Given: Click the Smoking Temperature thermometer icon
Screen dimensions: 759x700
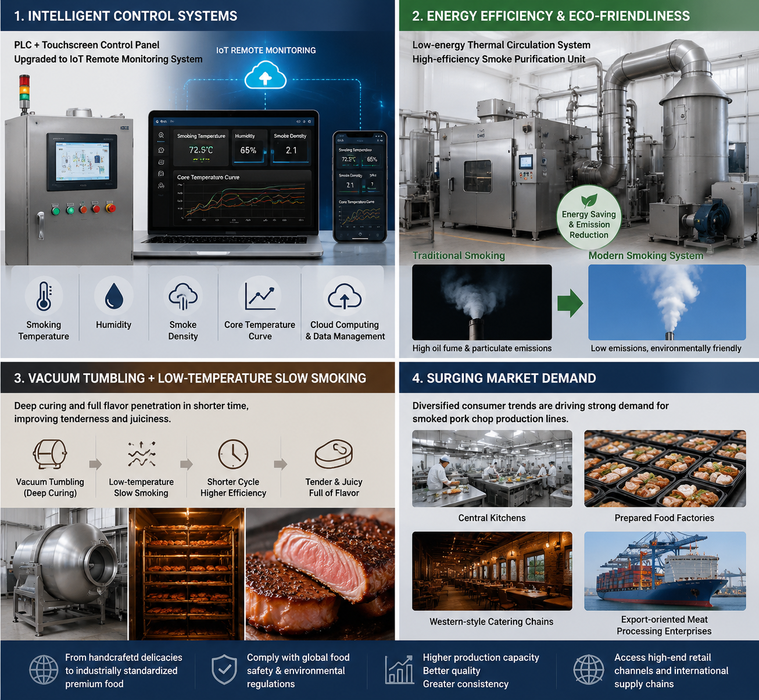Looking at the screenshot, I should pyautogui.click(x=44, y=296).
